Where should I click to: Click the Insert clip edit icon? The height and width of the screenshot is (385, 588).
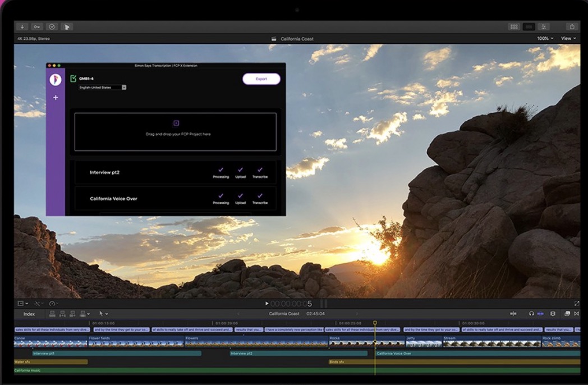(x=62, y=314)
